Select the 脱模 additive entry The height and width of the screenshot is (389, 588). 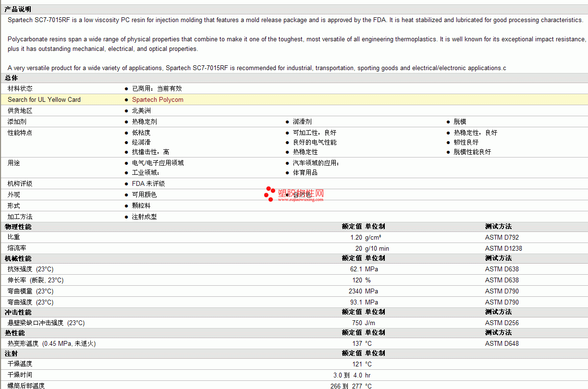pos(460,122)
